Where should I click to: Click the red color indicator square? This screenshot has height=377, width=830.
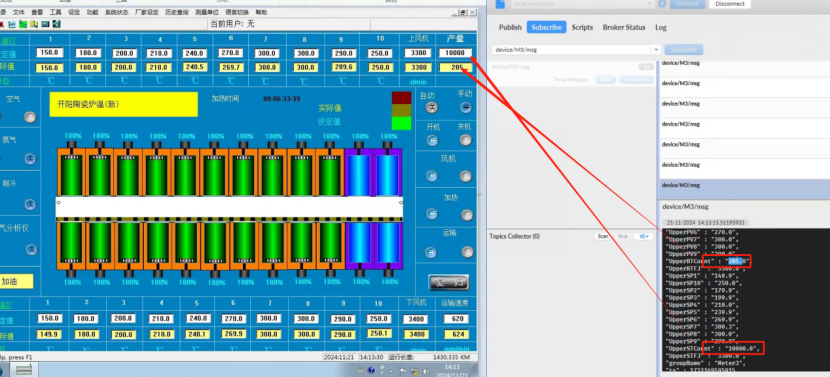pyautogui.click(x=401, y=98)
